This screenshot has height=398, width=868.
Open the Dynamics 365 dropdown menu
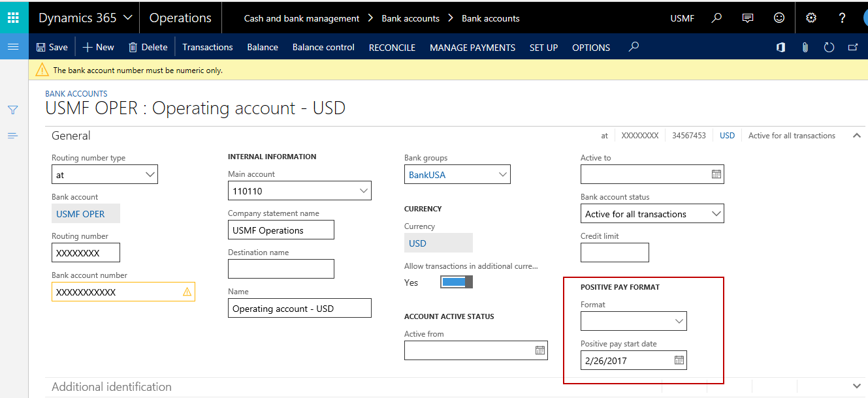(x=85, y=18)
